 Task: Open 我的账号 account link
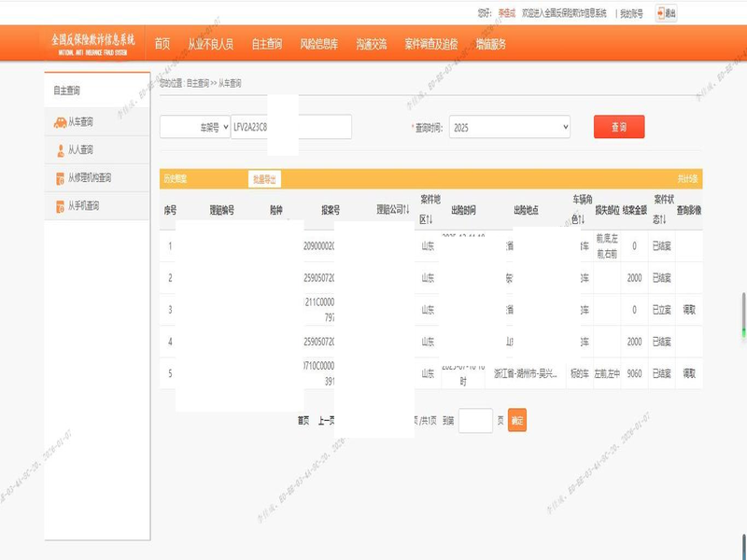(631, 14)
